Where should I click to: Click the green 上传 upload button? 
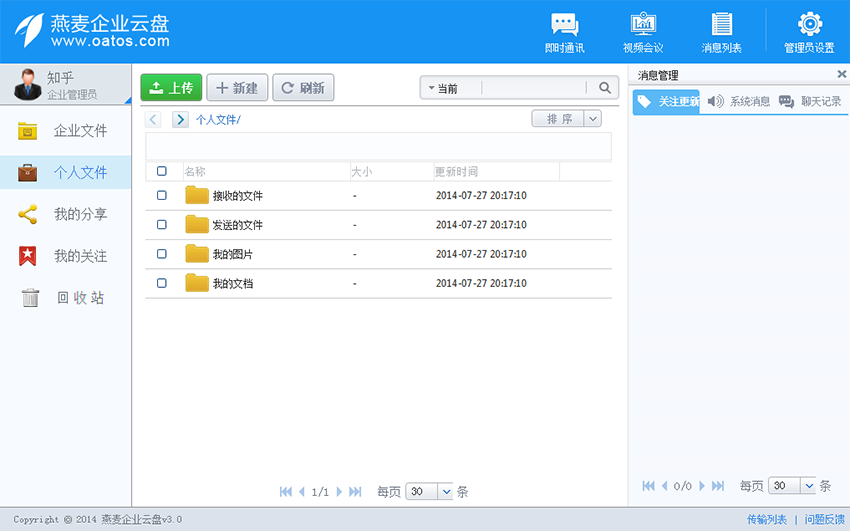(171, 88)
